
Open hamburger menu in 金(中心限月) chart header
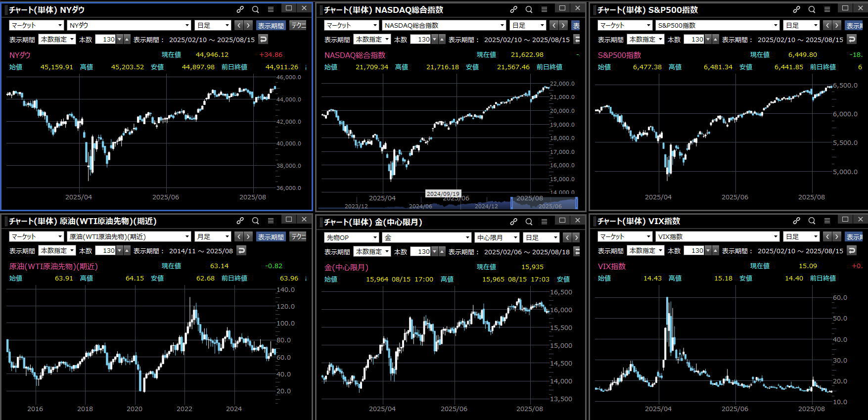544,222
